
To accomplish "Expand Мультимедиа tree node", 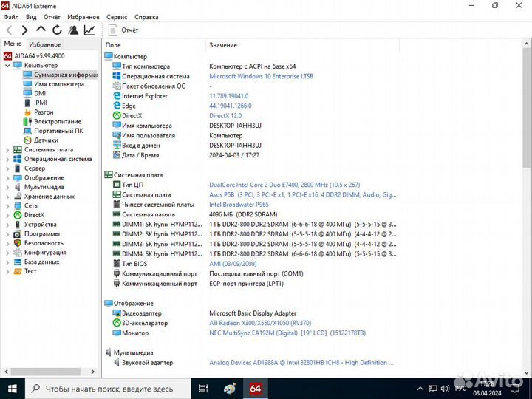I will tap(7, 187).
